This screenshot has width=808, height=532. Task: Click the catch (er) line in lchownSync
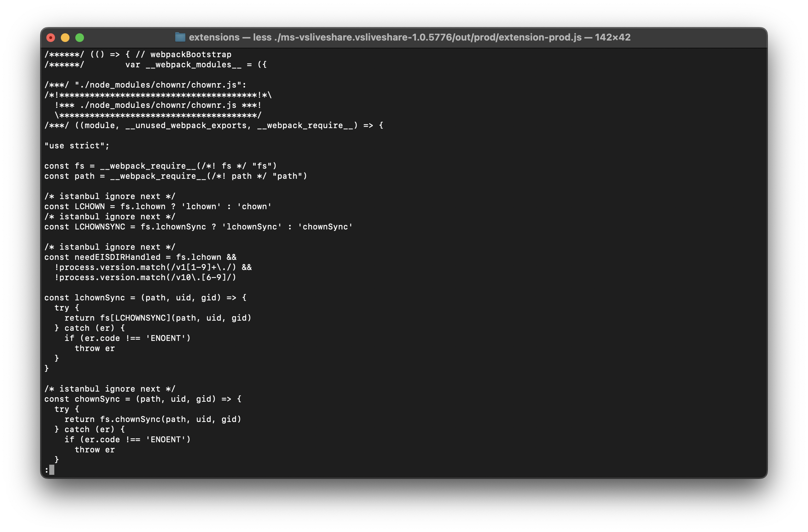coord(89,328)
